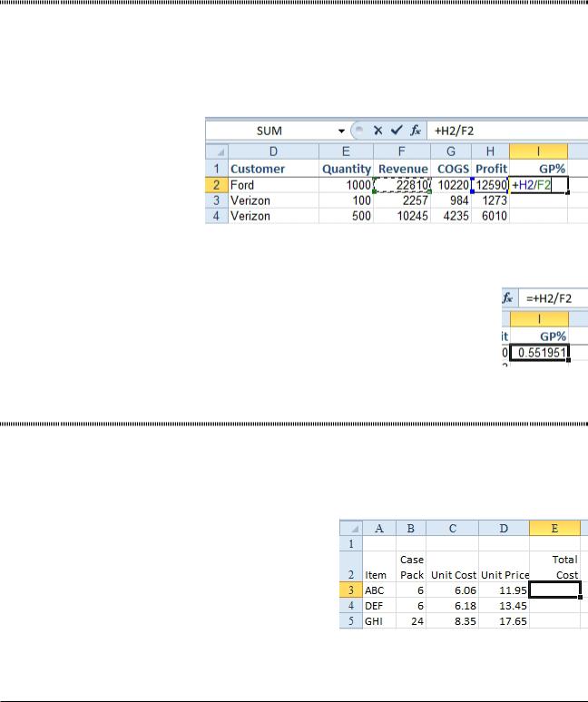This screenshot has width=588, height=702.
Task: Click the GHI item cell
Action: [379, 621]
